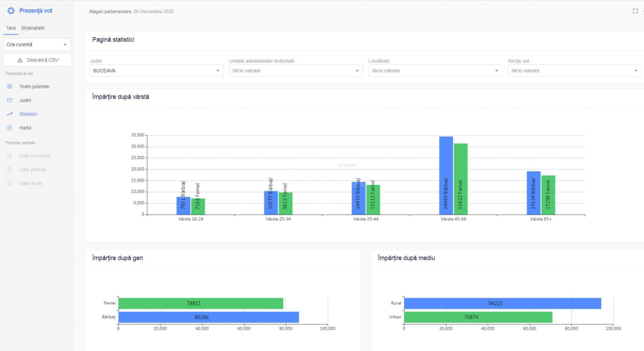This screenshot has height=351, width=644.
Task: Open the Ora curentă dropdown
Action: (37, 44)
